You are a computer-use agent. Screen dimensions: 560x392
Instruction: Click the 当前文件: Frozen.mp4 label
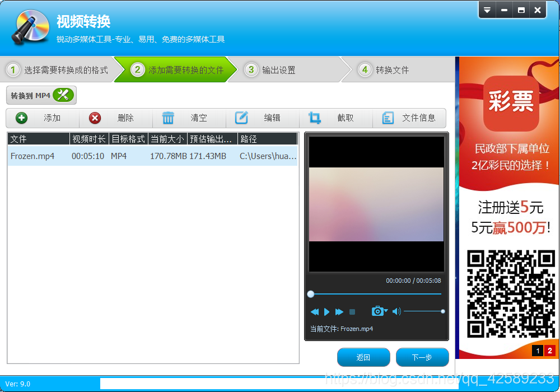342,329
